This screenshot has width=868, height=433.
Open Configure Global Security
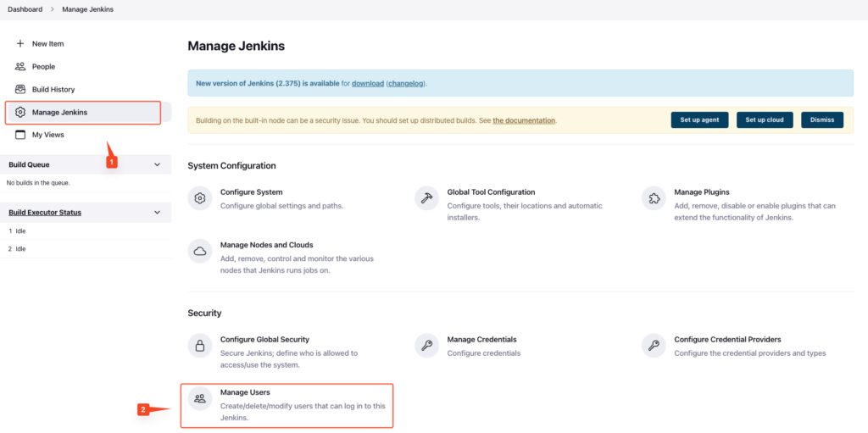tap(264, 340)
